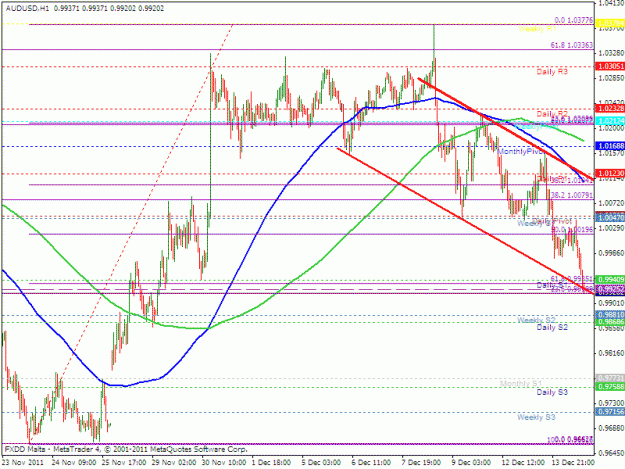The image size is (625, 469).
Task: Select the yellow 1.03784 price tag
Action: (610, 24)
